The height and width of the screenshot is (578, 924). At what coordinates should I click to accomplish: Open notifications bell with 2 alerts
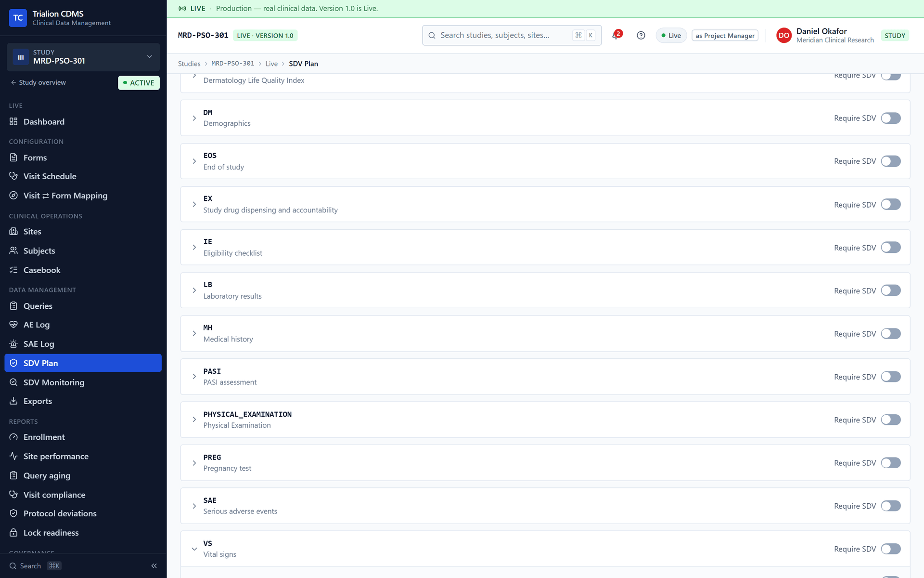tap(616, 35)
